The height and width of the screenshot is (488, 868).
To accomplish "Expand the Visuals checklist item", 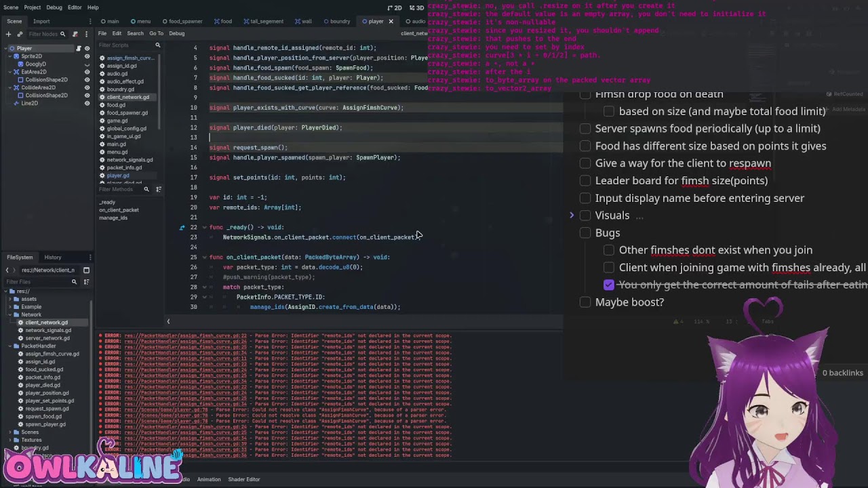I will [x=572, y=216].
